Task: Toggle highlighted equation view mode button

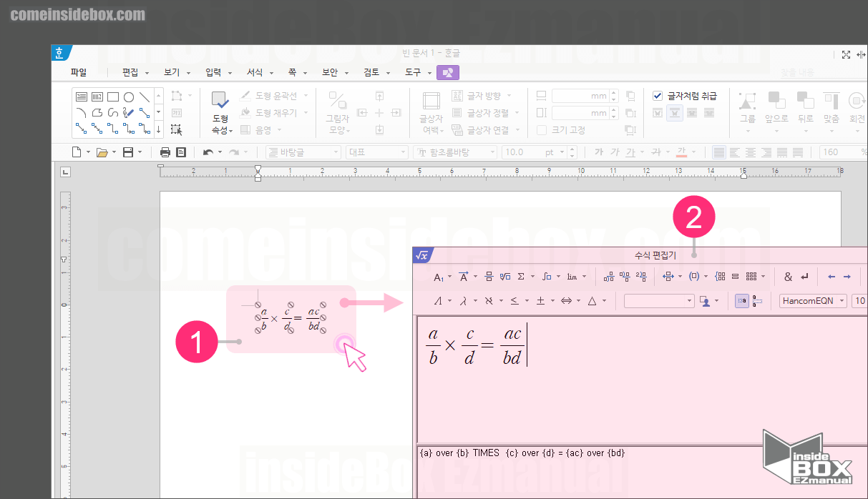Action: (741, 301)
